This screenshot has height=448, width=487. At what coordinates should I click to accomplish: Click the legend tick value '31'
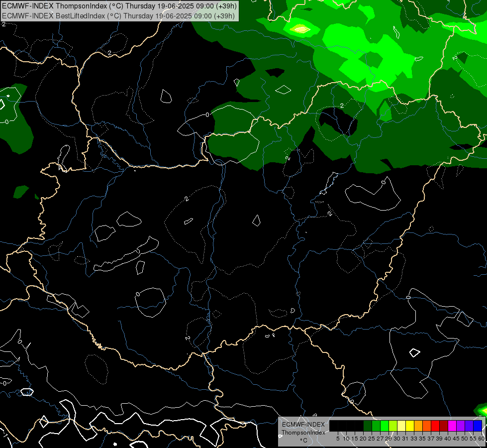405,439
